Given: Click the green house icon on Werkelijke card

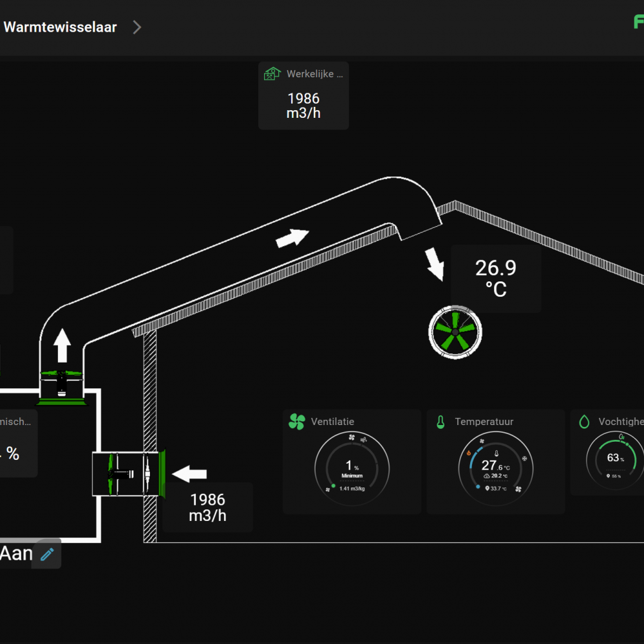Looking at the screenshot, I should tap(272, 73).
